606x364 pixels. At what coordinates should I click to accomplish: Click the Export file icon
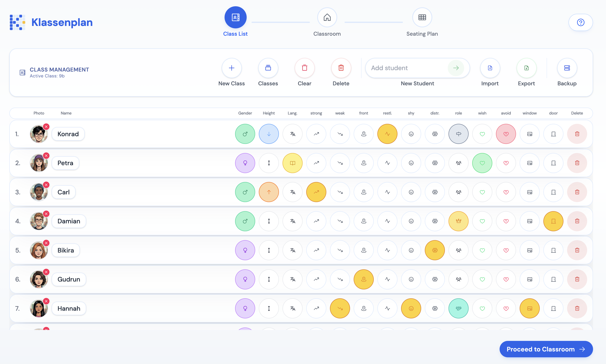526,68
